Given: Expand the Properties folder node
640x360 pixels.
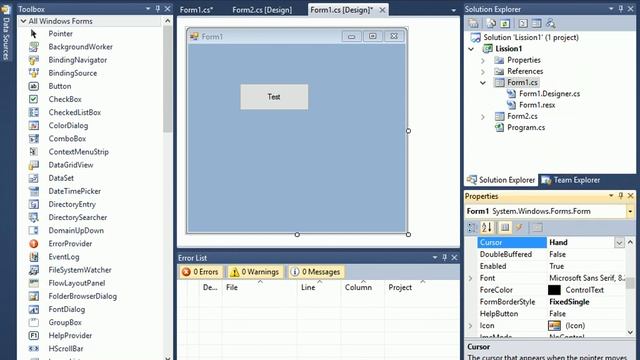Looking at the screenshot, I should pos(483,60).
